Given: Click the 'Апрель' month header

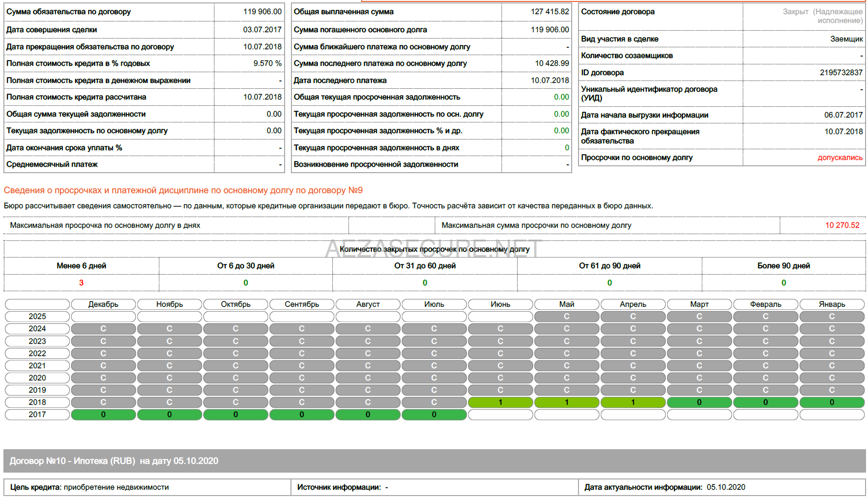Looking at the screenshot, I should tap(633, 304).
